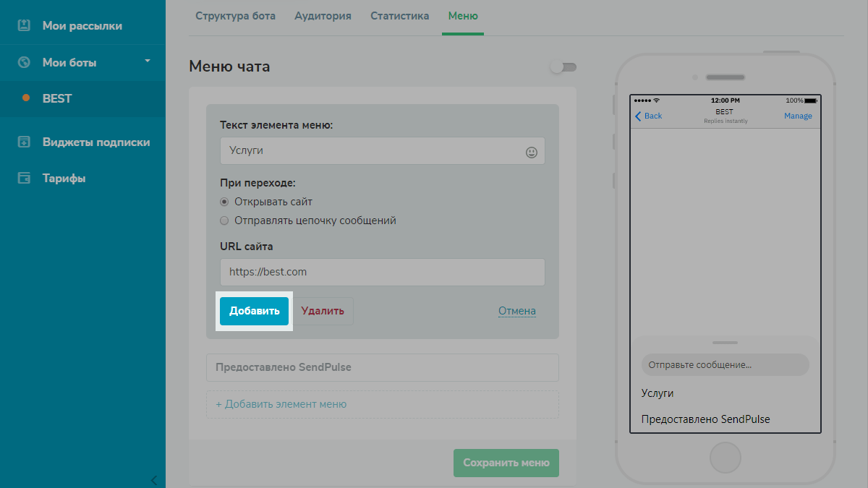Screen dimensions: 868x488
Task: Select the "Открывать сайт" radio option
Action: click(224, 202)
